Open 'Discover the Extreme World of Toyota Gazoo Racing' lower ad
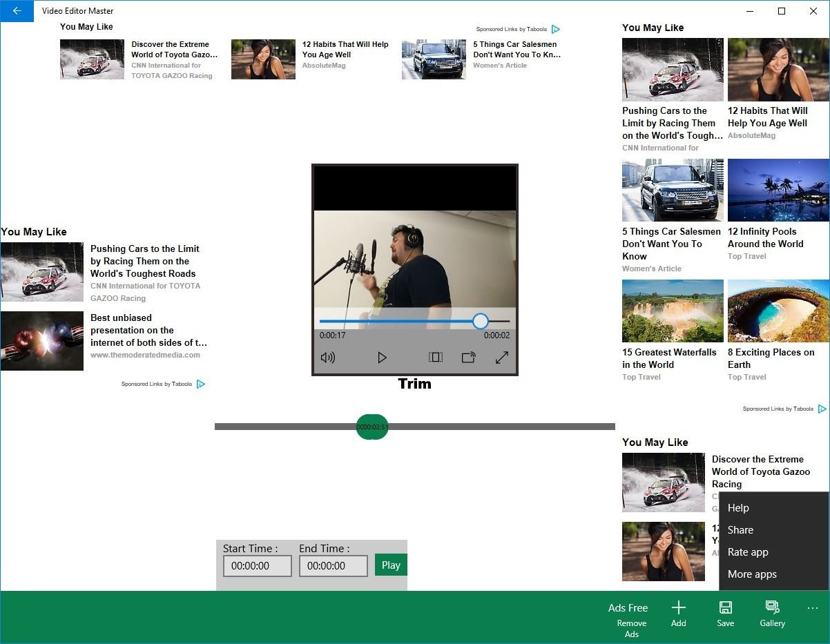 (761, 471)
